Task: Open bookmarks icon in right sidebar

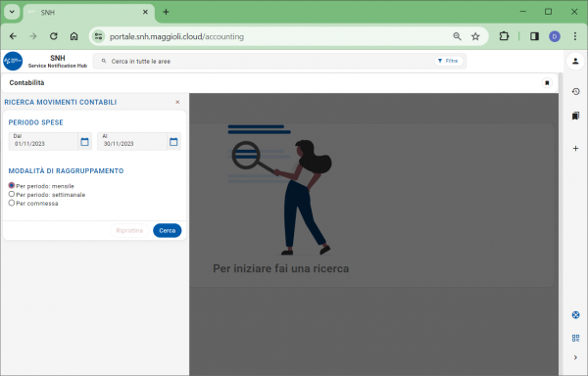Action: [x=575, y=116]
